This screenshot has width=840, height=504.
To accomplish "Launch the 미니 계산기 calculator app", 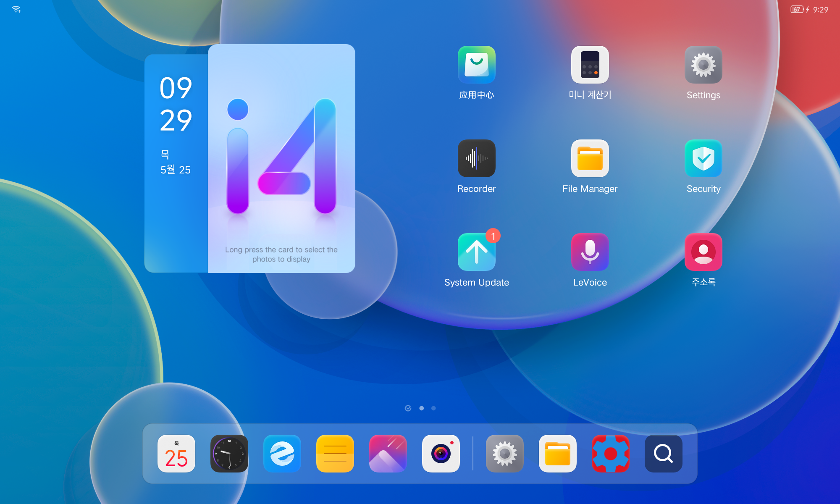I will point(590,65).
